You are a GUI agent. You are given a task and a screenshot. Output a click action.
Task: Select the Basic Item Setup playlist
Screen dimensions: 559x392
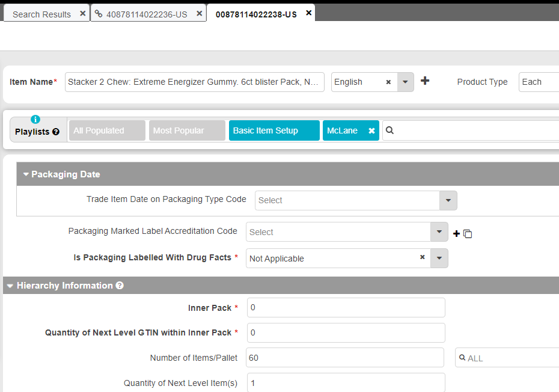pos(274,130)
